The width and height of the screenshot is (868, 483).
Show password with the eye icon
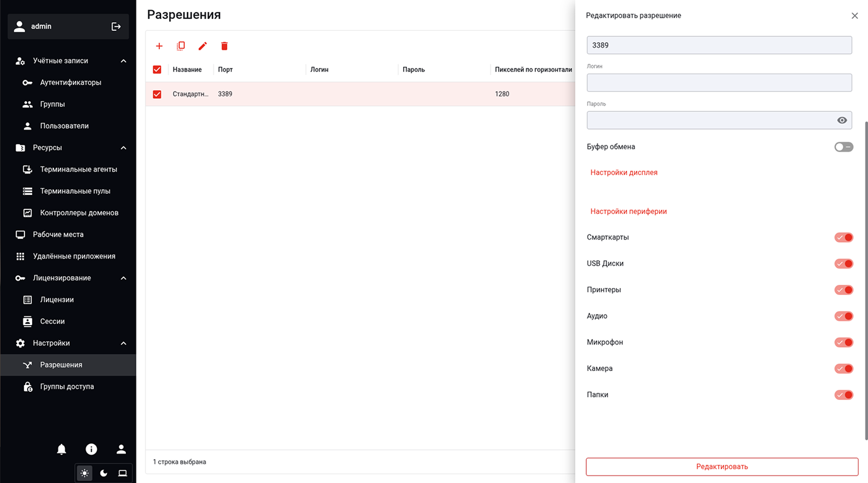click(842, 120)
